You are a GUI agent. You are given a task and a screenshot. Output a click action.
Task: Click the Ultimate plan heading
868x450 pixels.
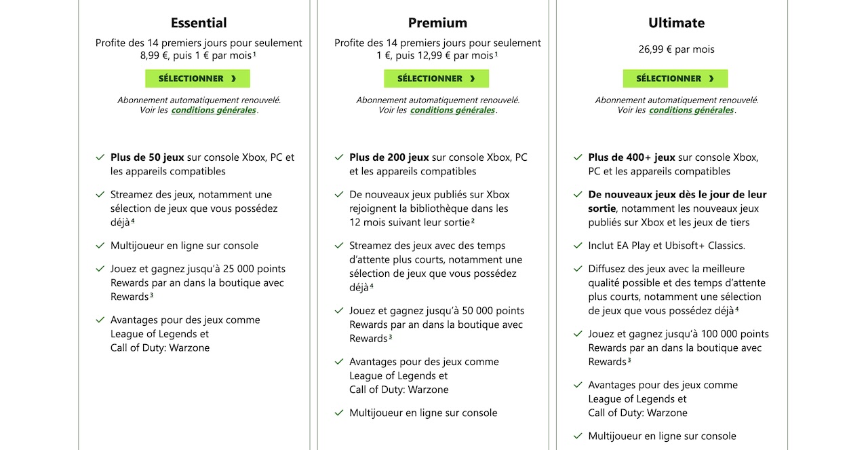[676, 22]
